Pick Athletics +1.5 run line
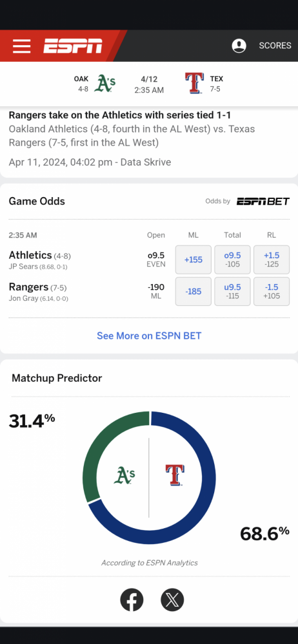The width and height of the screenshot is (298, 644). [272, 260]
